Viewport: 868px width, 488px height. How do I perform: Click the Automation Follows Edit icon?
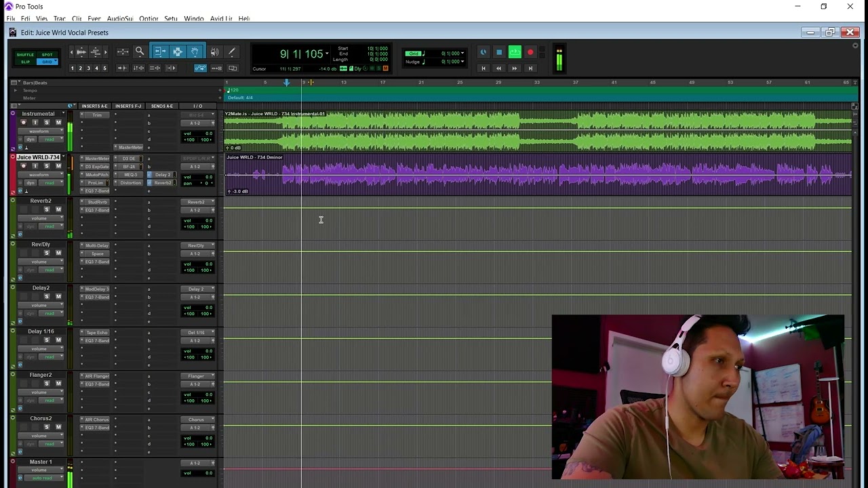200,68
